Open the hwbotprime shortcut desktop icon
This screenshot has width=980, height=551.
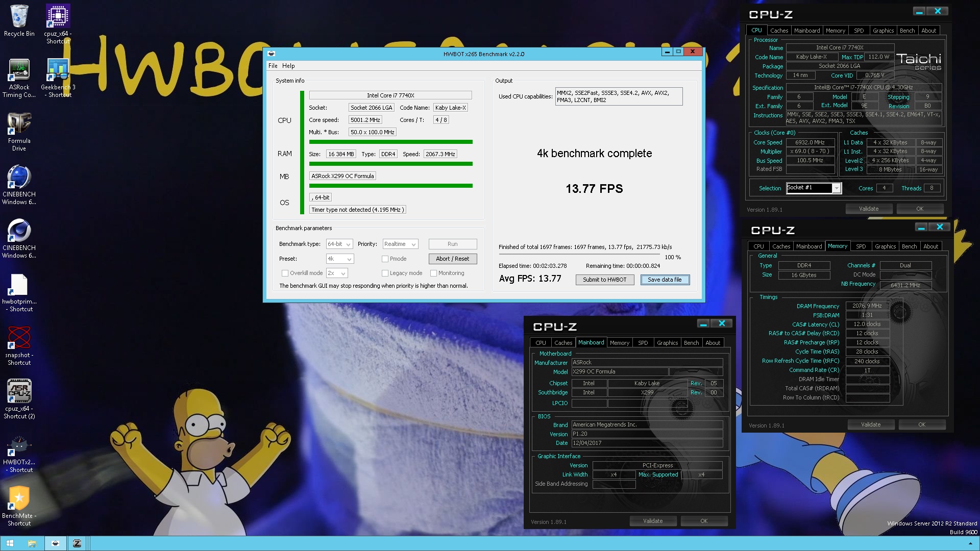19,292
